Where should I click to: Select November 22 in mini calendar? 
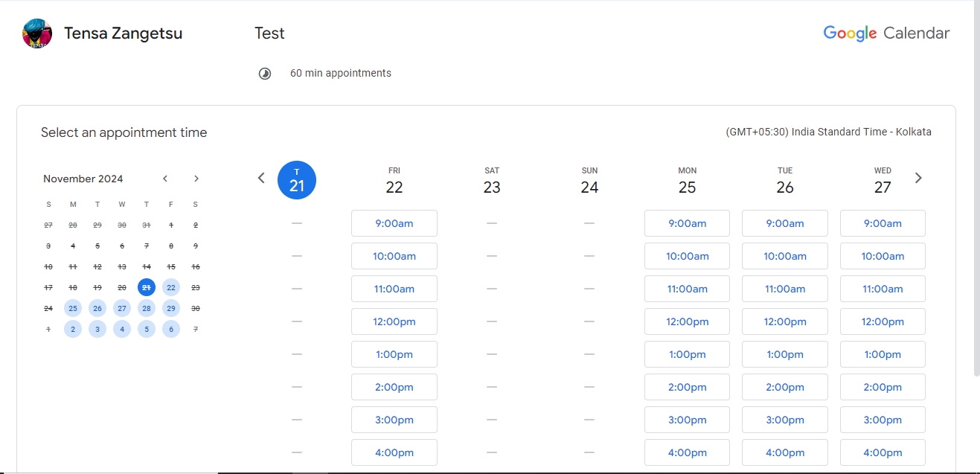coord(171,287)
